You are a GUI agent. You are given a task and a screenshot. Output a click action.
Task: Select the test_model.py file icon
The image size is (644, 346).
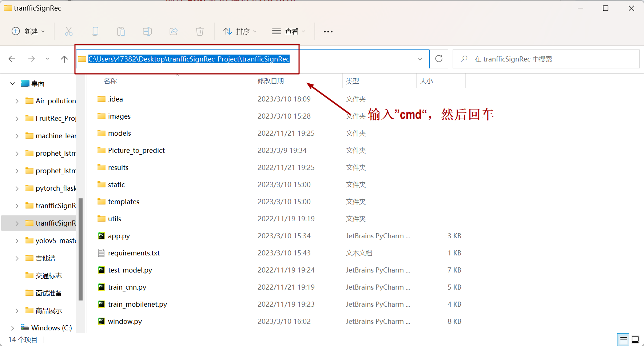102,270
